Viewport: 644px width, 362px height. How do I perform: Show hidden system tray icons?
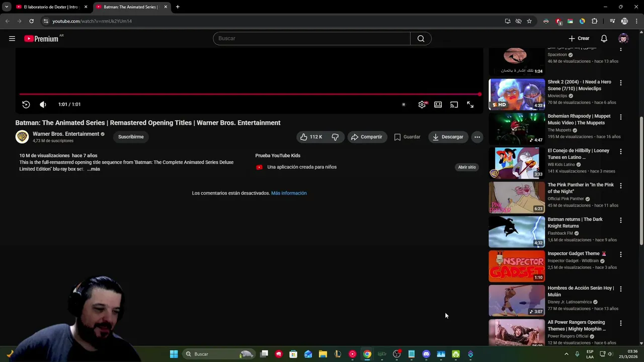[566, 354]
